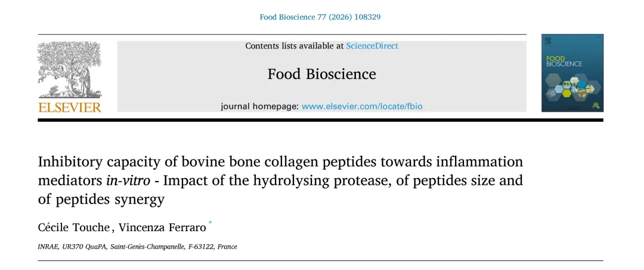Open the Food Bioscience 77 (2026) citation link
The height and width of the screenshot is (270, 644).
click(320, 17)
